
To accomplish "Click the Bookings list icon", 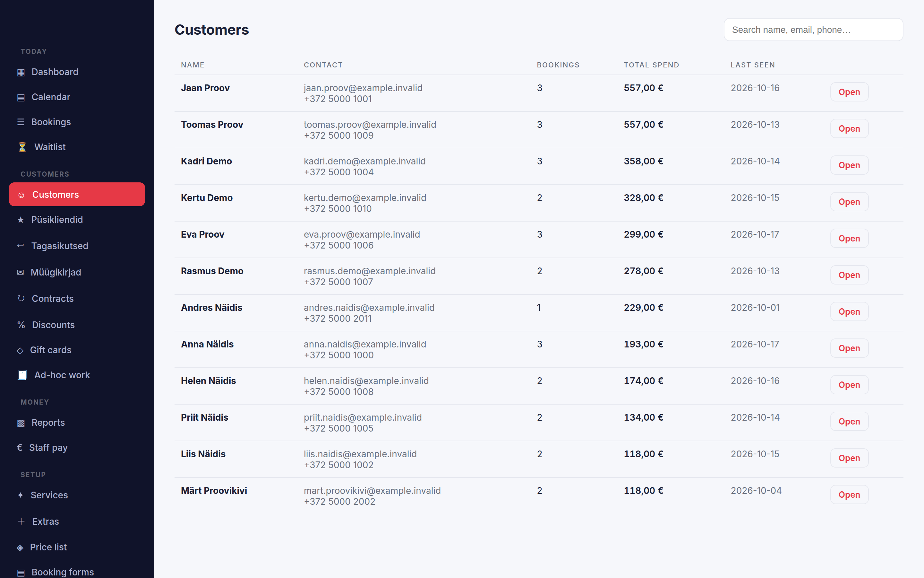I will click(x=21, y=122).
